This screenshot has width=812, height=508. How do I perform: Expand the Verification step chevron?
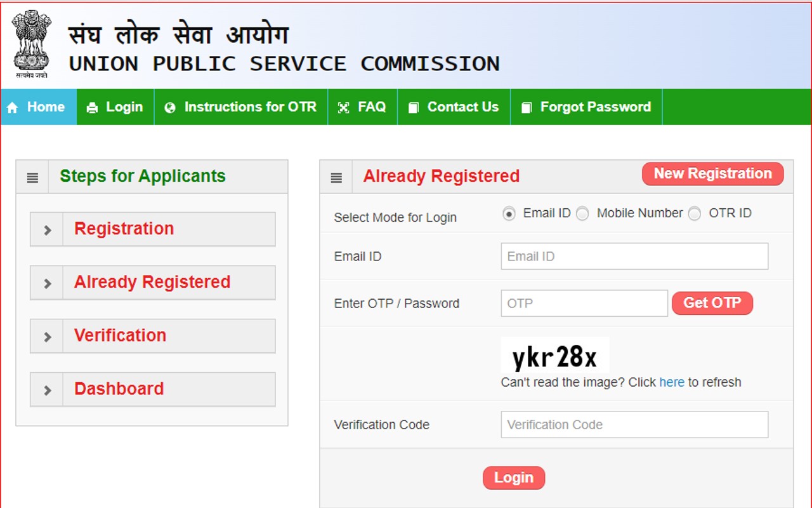point(47,337)
